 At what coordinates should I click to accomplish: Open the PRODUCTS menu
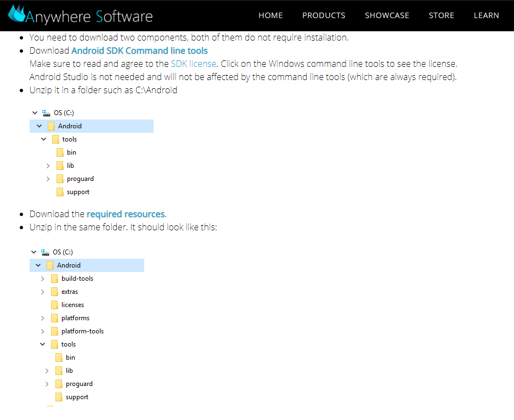(x=324, y=15)
